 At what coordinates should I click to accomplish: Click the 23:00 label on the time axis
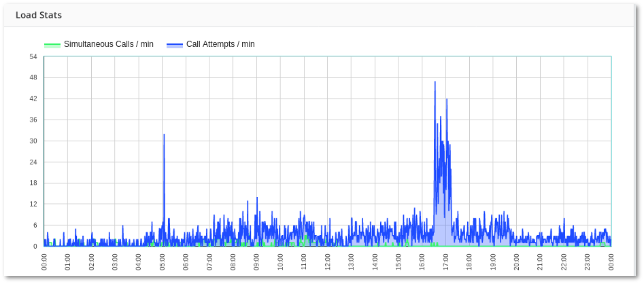click(x=588, y=262)
